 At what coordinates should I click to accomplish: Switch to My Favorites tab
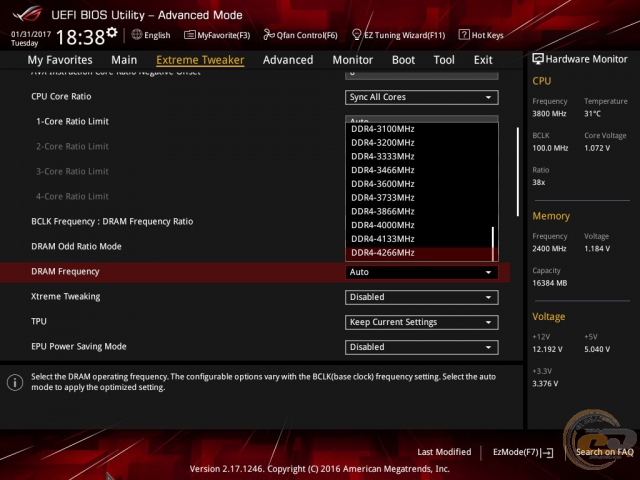pyautogui.click(x=60, y=60)
